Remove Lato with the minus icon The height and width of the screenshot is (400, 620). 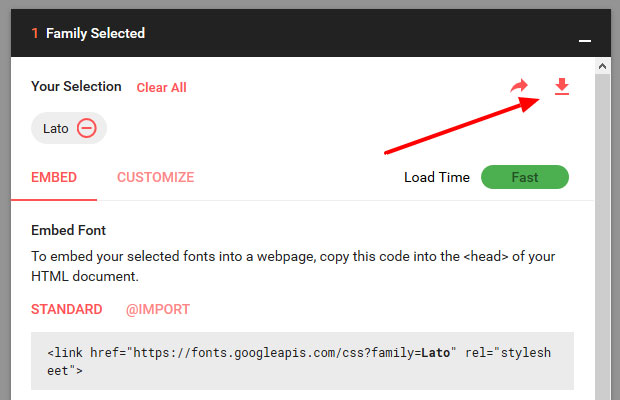coord(87,128)
